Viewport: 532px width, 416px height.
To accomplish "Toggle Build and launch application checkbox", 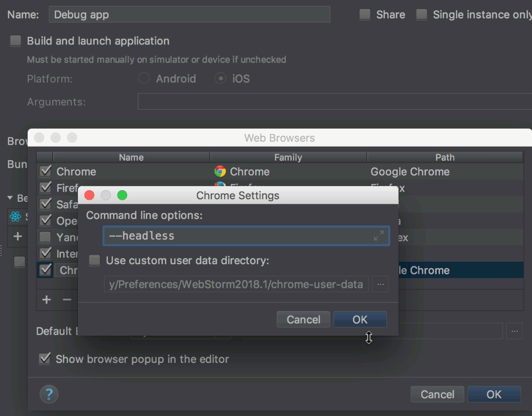I will (x=15, y=41).
